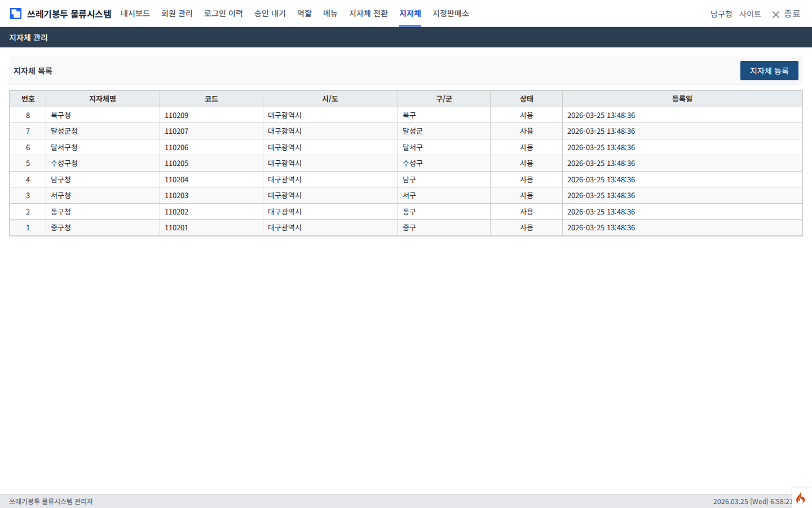Open the 역할 menu
This screenshot has width=812, height=508.
[x=304, y=14]
